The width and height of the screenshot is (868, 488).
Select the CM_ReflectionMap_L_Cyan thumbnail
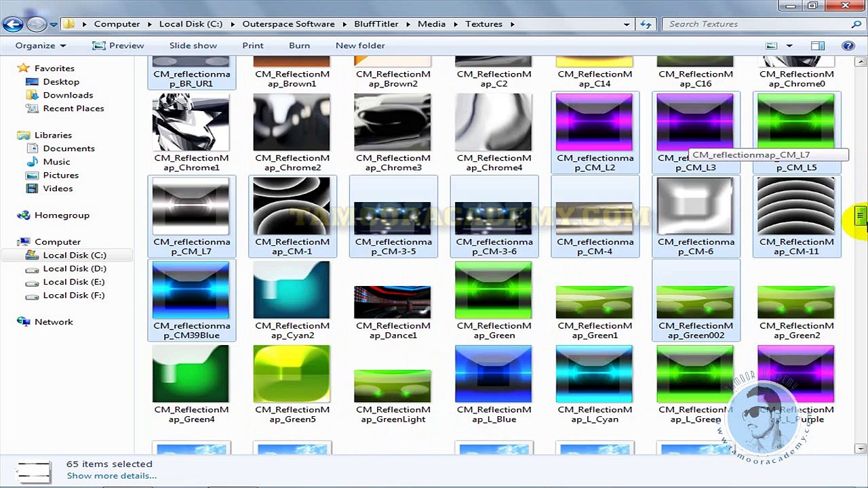[595, 375]
